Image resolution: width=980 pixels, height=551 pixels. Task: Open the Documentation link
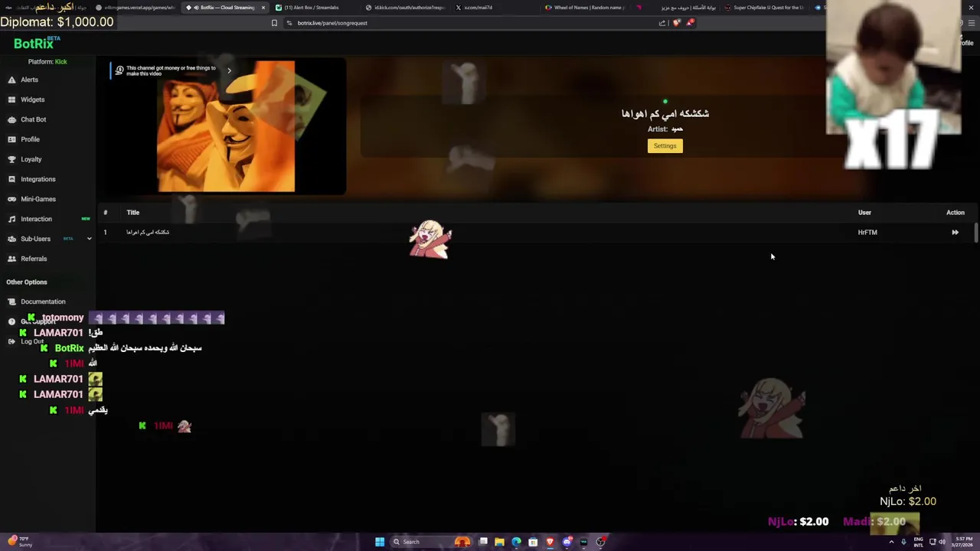coord(43,302)
